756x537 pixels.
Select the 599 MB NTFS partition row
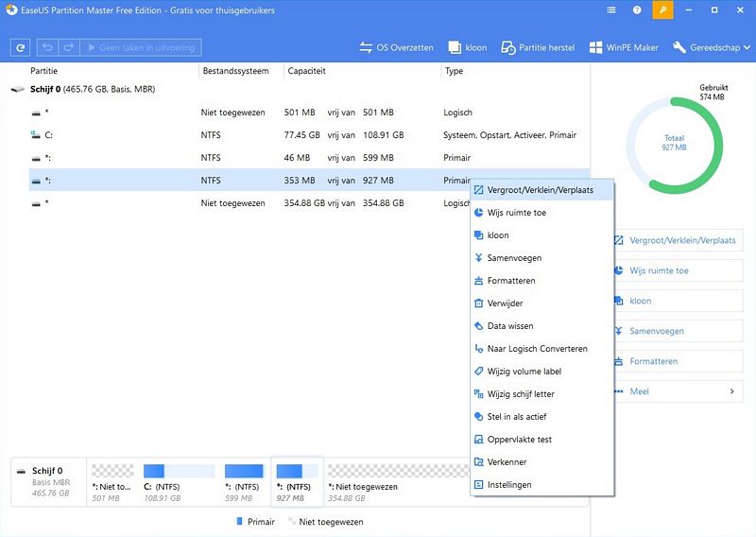[309, 158]
